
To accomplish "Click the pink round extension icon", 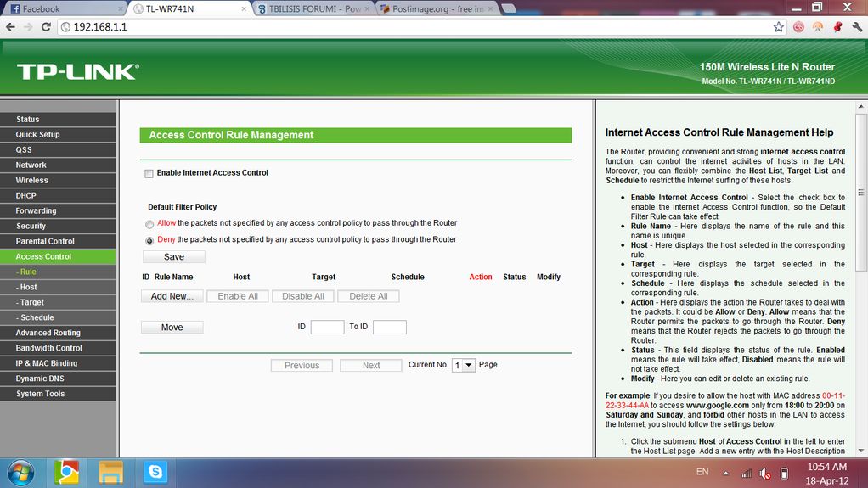I will pos(798,26).
